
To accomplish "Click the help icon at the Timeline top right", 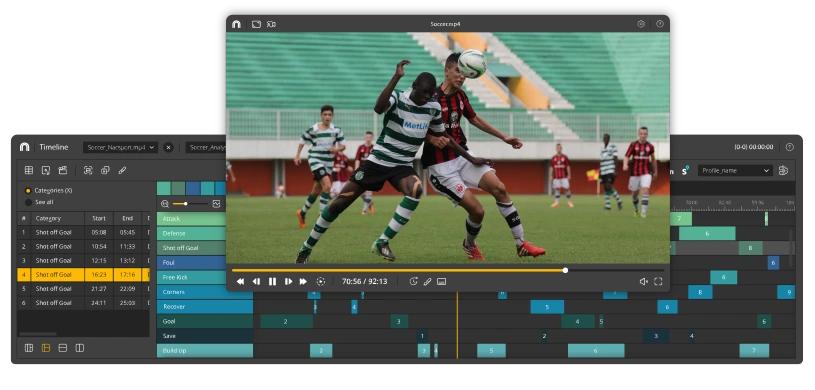I will (x=790, y=147).
